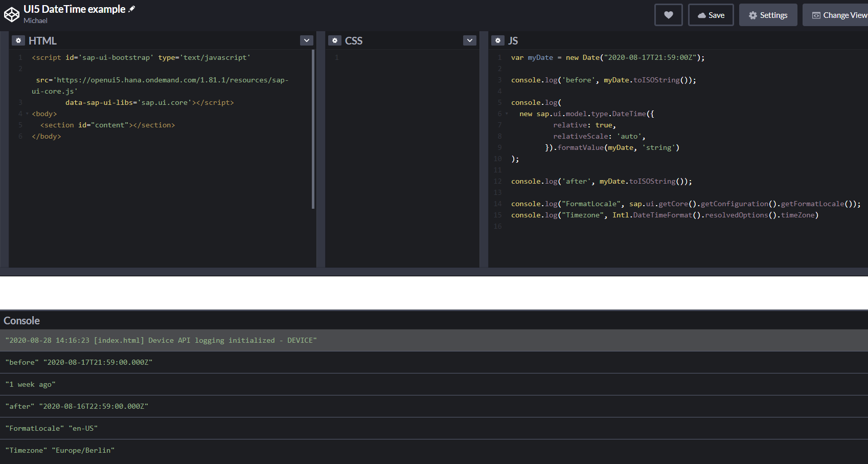Click the 'new sap.ui.model.type.DateTime' line
Viewport: 868px width, 464px height.
pyautogui.click(x=587, y=114)
